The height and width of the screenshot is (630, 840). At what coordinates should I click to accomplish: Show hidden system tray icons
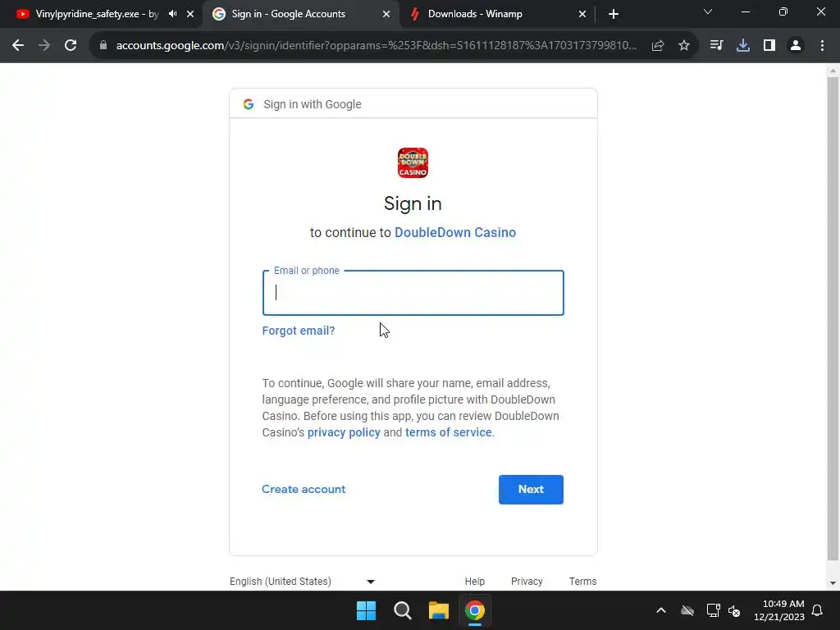click(x=661, y=610)
